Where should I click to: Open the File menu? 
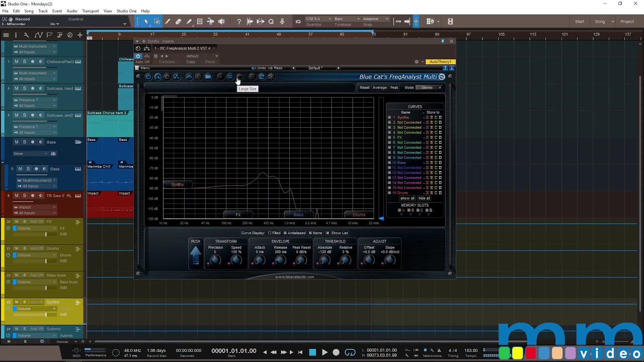pos(5,11)
